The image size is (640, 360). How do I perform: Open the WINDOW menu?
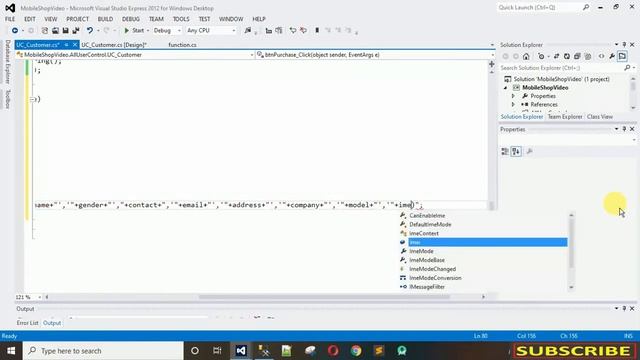coord(231,19)
